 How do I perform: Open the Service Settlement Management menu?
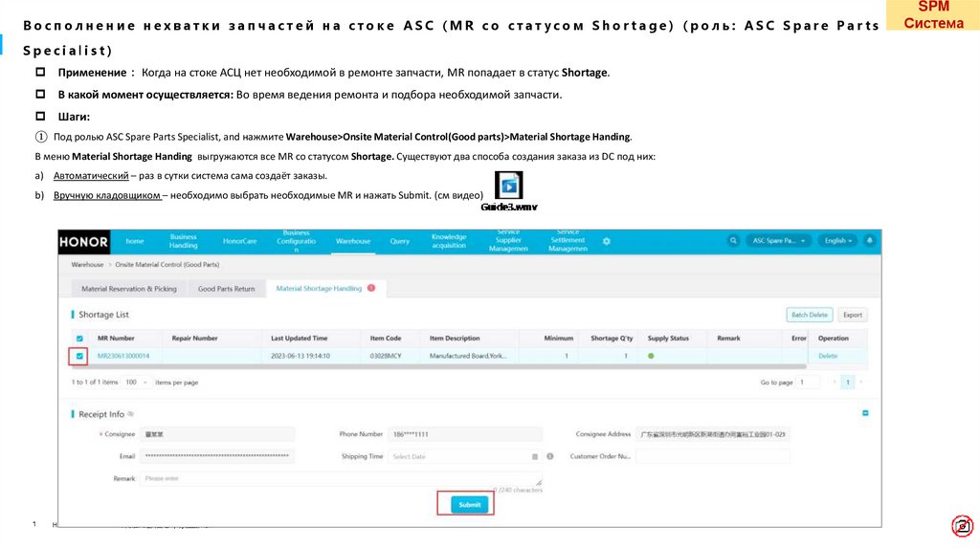point(568,241)
